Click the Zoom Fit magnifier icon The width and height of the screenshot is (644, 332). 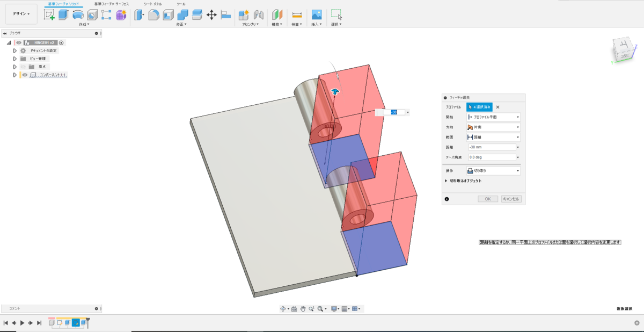320,309
